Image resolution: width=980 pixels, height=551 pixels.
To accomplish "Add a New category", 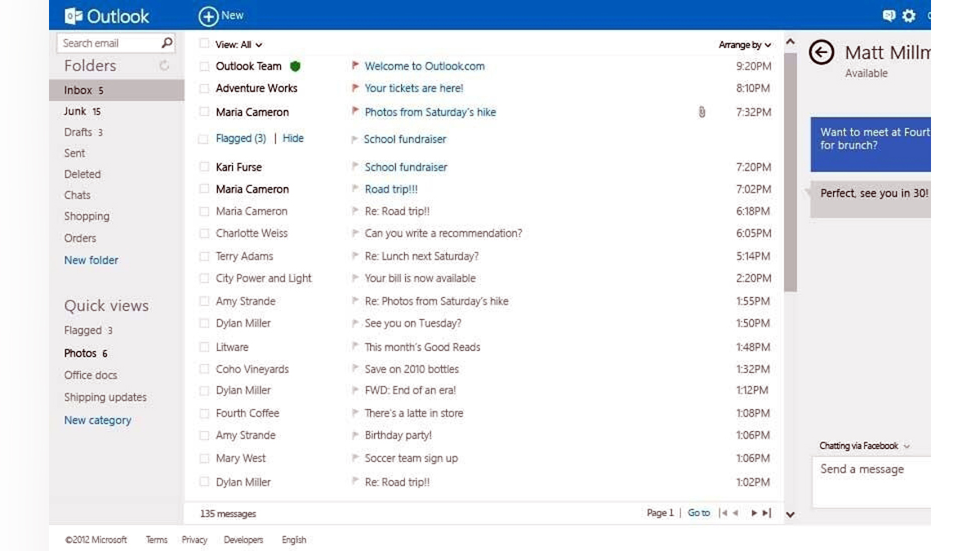I will tap(98, 420).
